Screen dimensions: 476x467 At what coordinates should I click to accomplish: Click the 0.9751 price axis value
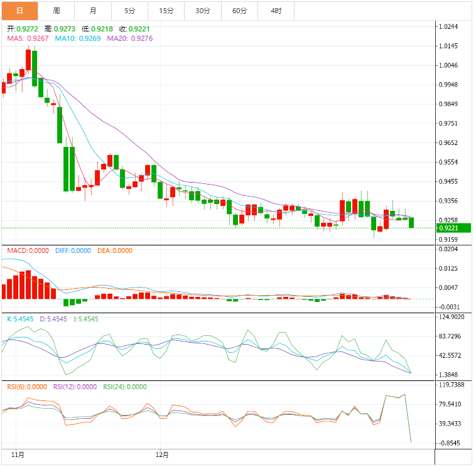[449, 124]
